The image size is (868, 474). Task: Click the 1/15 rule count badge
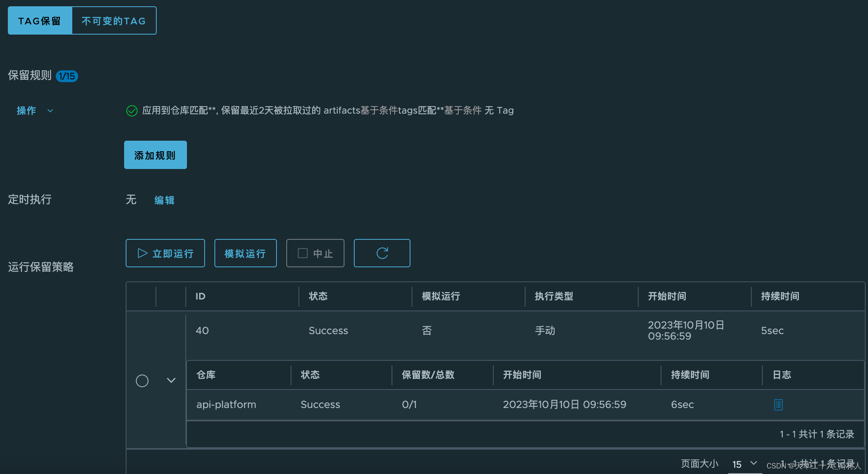coord(67,76)
